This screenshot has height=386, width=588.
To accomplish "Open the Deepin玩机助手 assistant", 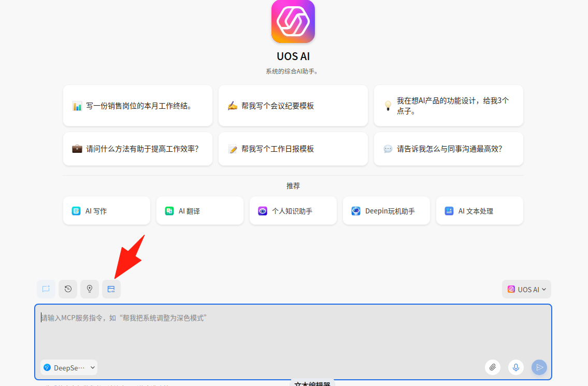I will [386, 211].
